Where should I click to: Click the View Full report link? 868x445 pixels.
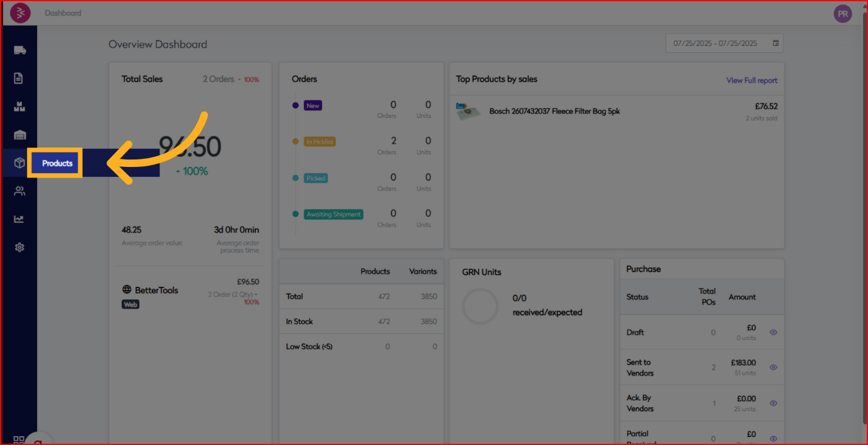coord(751,80)
